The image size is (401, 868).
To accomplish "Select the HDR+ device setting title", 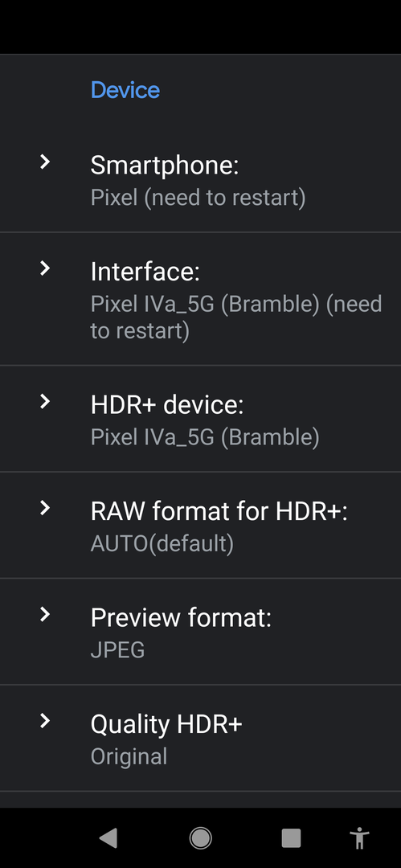I will (166, 405).
